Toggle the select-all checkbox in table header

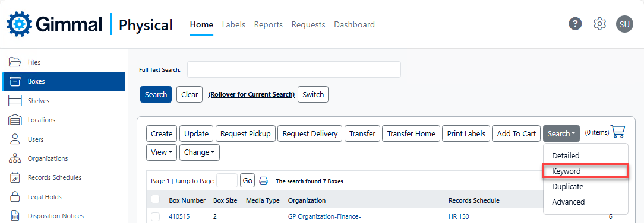155,200
